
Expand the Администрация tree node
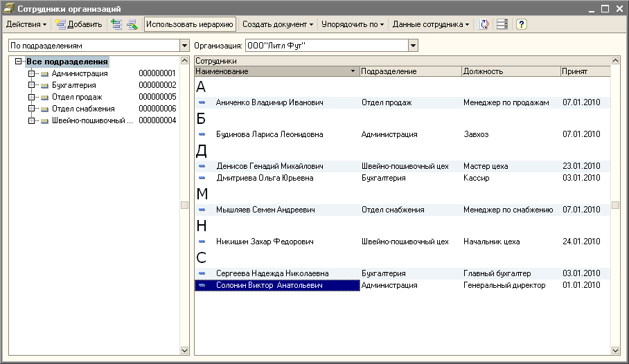coord(31,73)
